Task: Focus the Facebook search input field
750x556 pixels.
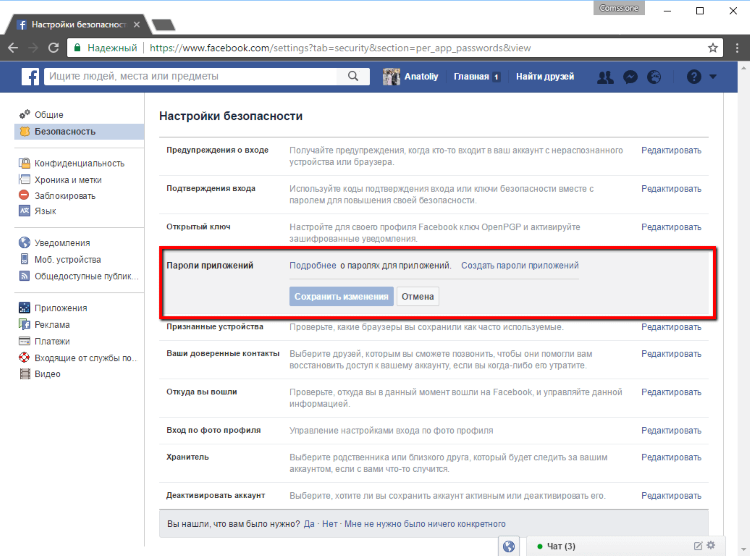Action: (190, 76)
